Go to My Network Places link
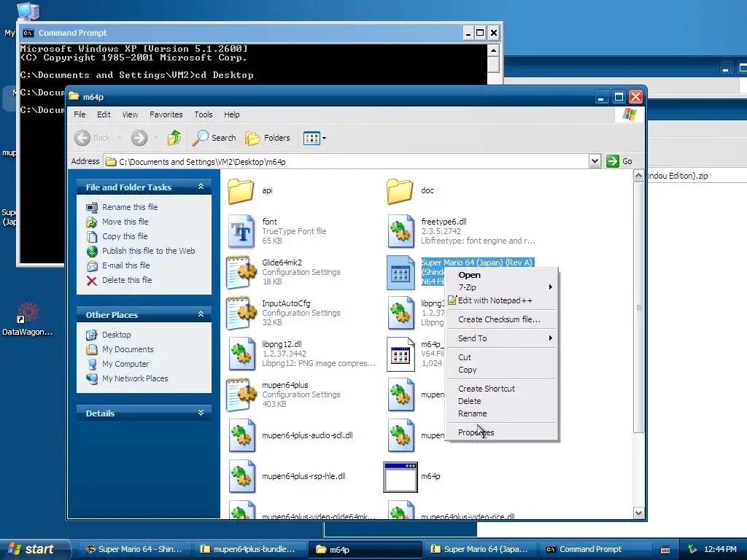 coord(135,378)
